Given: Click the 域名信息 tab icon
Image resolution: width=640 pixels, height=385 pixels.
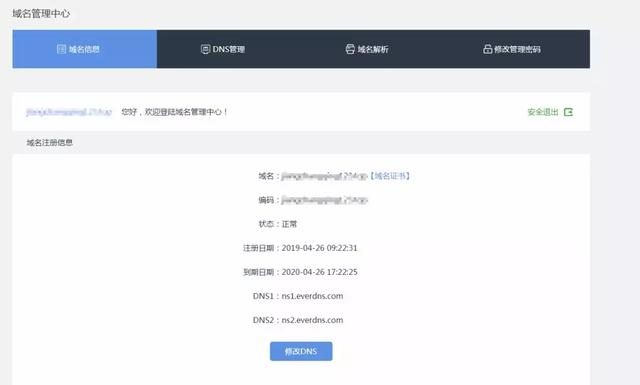Looking at the screenshot, I should click(x=61, y=49).
